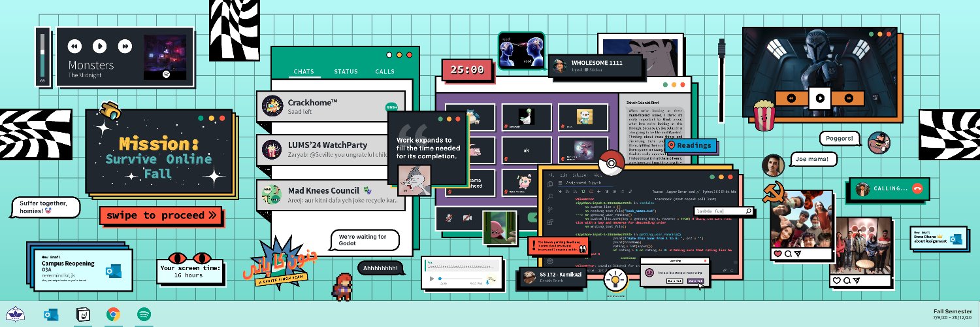Viewport: 980px width, 327px height.
Task: Click the swipe to proceed button
Action: (161, 215)
